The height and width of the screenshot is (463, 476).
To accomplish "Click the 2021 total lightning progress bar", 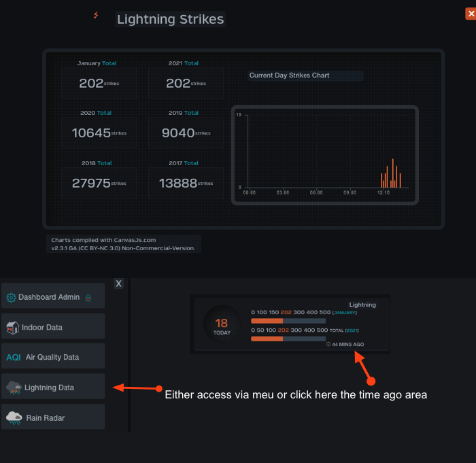I will tap(288, 339).
